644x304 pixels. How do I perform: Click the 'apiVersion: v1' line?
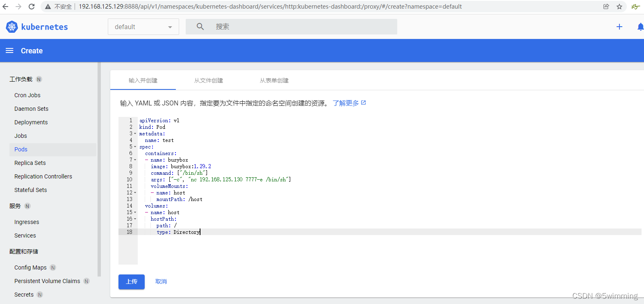pos(159,121)
